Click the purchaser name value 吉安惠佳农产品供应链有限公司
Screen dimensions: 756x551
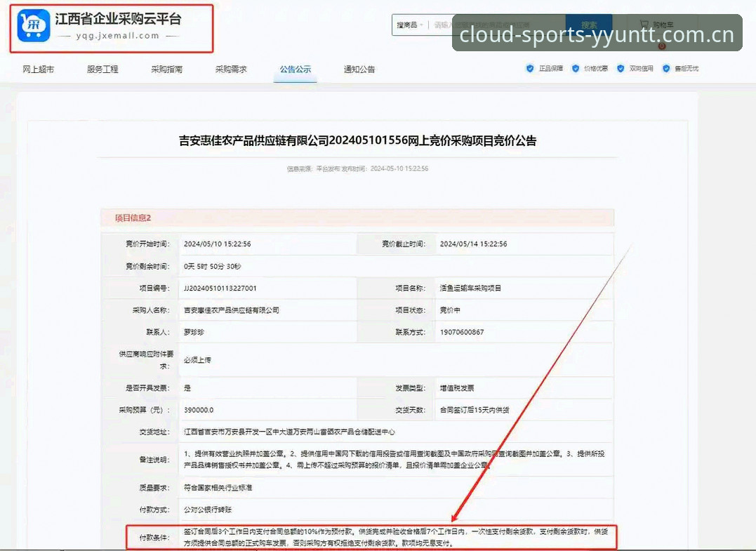[x=232, y=310]
